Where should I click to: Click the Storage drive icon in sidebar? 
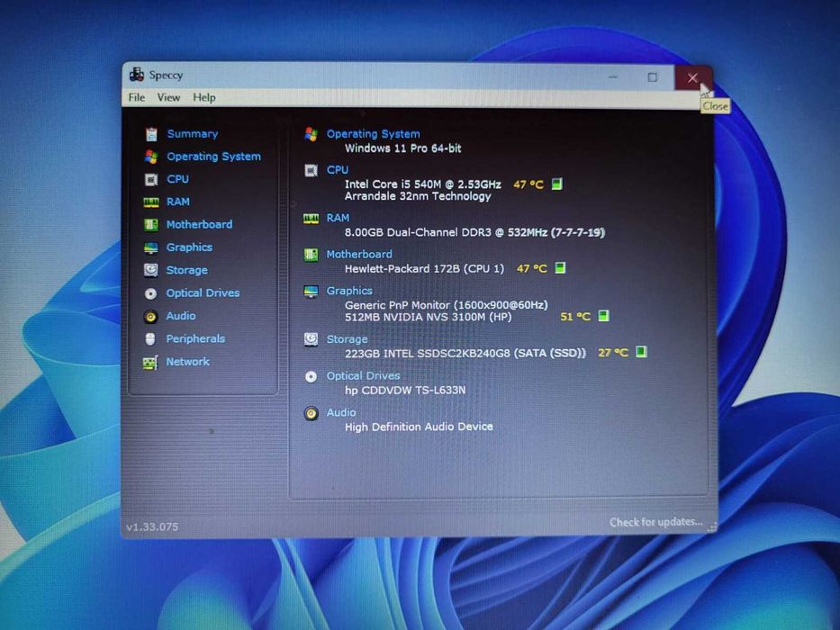pyautogui.click(x=151, y=270)
